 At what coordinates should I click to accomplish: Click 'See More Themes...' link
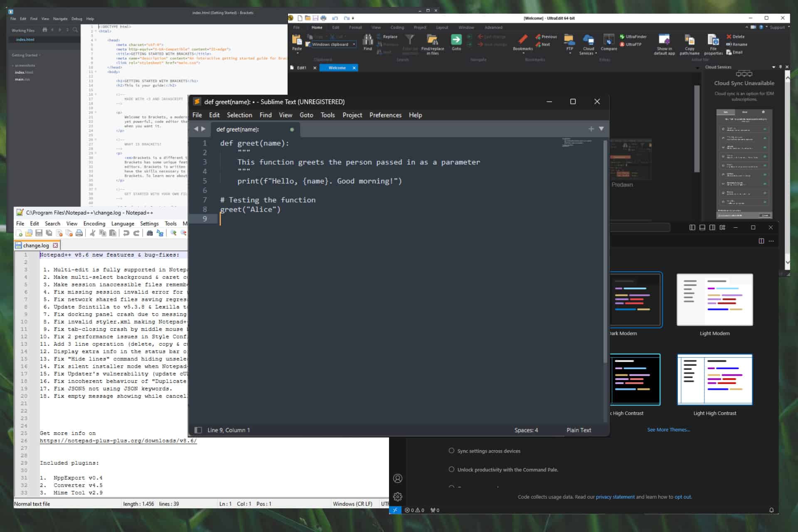pyautogui.click(x=668, y=430)
